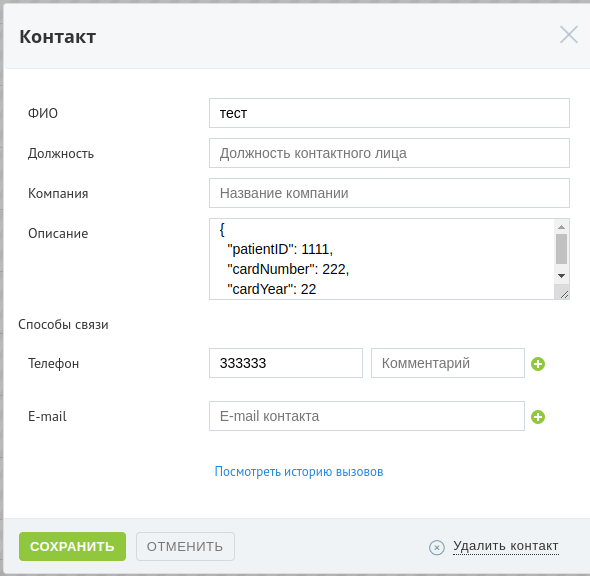Image resolution: width=590 pixels, height=576 pixels.
Task: Click the Телефон field with 333333
Action: click(286, 363)
